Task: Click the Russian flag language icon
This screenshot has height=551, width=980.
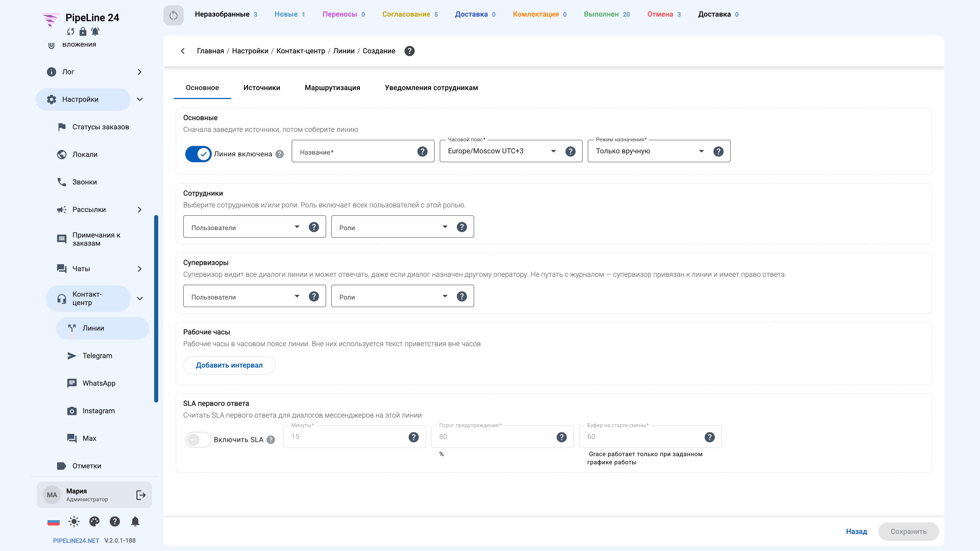Action: coord(53,522)
